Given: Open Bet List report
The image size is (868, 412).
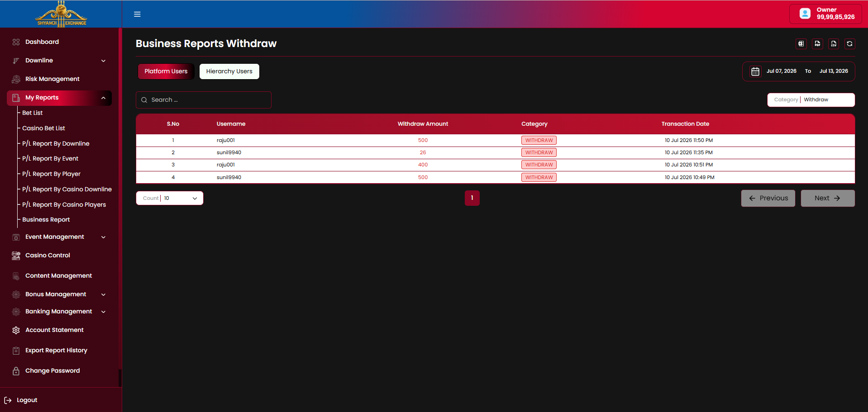Looking at the screenshot, I should pyautogui.click(x=33, y=113).
